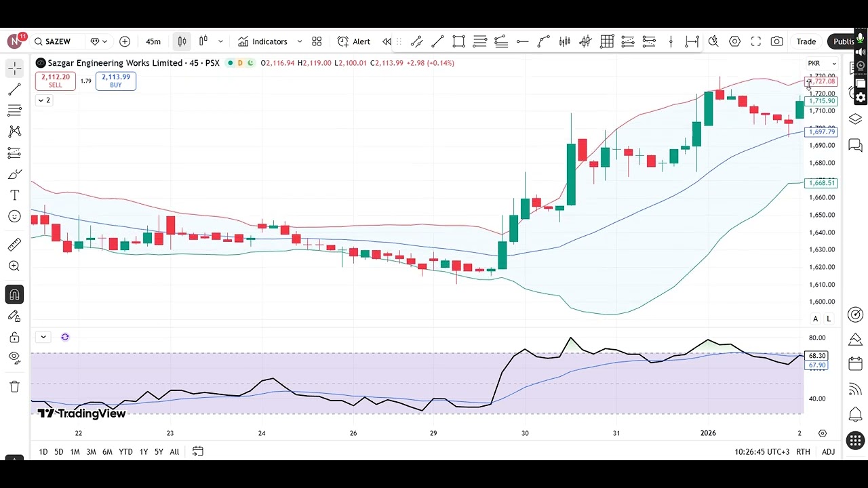Toggle RTH session setting
Screen dimensions: 868x488
pyautogui.click(x=803, y=452)
